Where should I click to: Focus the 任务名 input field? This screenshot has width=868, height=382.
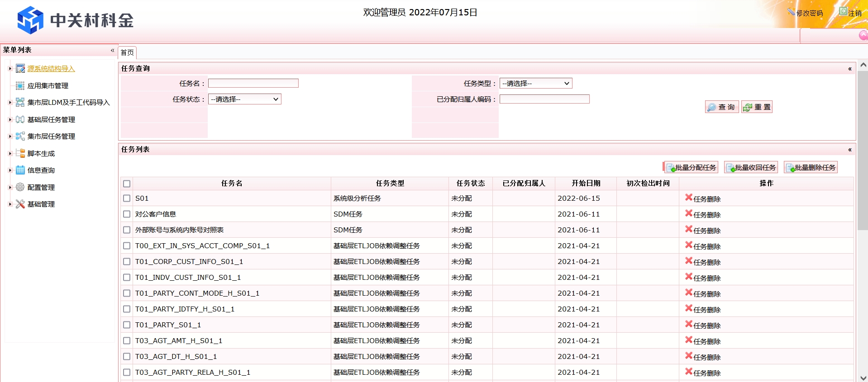pyautogui.click(x=253, y=83)
